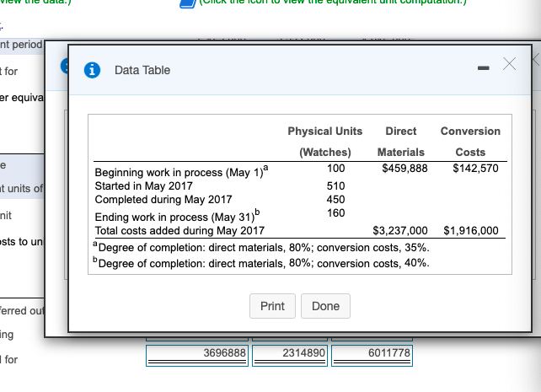This screenshot has width=541, height=392.
Task: Click the 'Started in May 2017' row label
Action: (143, 186)
